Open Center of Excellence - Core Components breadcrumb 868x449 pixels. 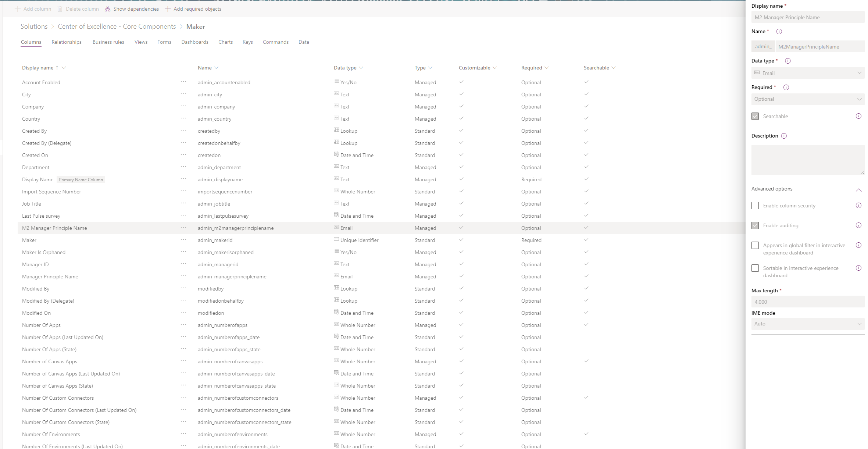point(117,26)
